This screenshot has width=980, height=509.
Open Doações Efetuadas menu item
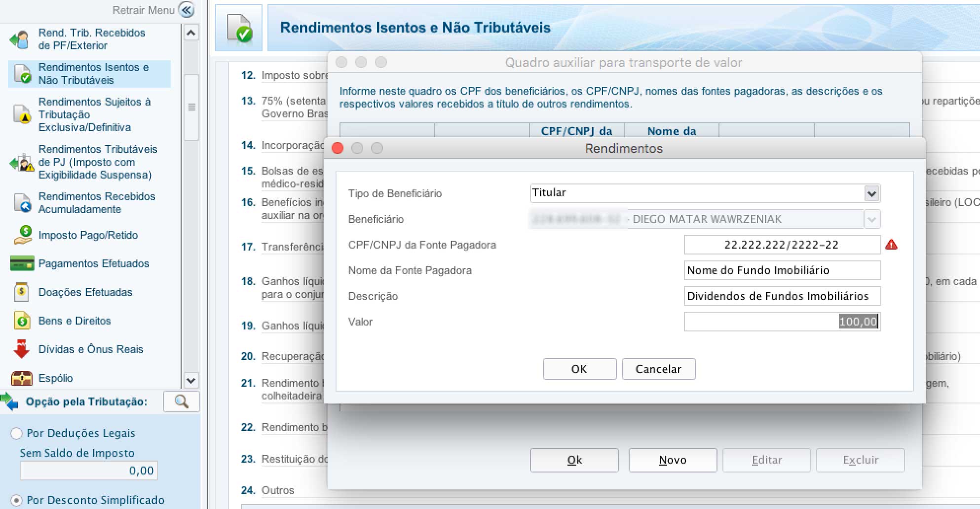click(85, 292)
